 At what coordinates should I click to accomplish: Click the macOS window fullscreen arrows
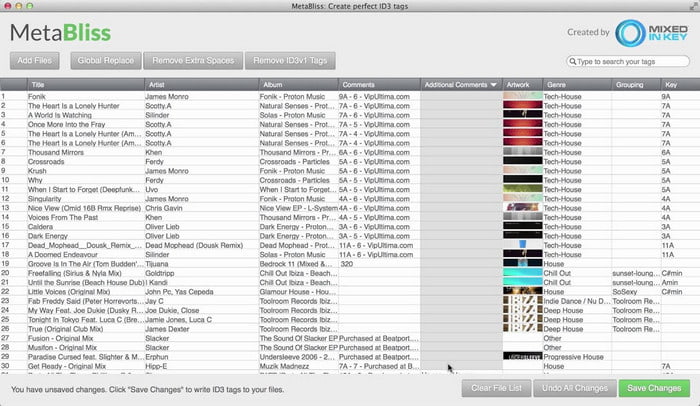coord(693,6)
